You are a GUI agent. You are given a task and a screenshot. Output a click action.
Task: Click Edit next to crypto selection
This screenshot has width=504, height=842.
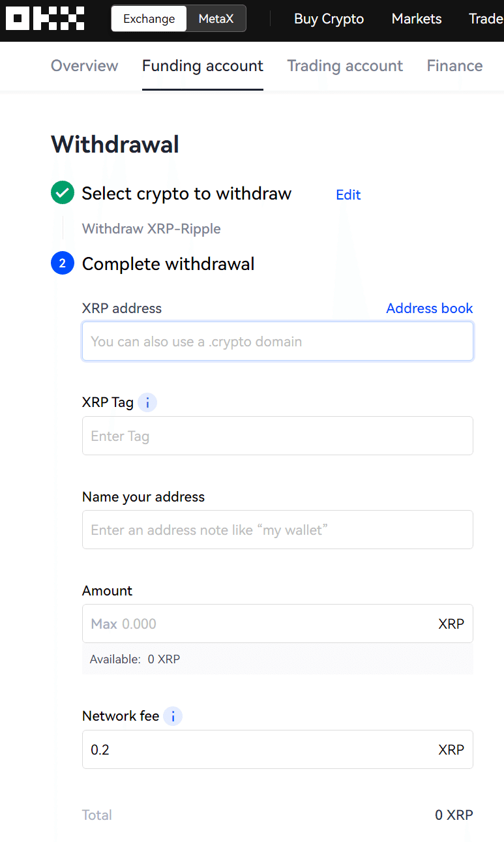point(348,194)
